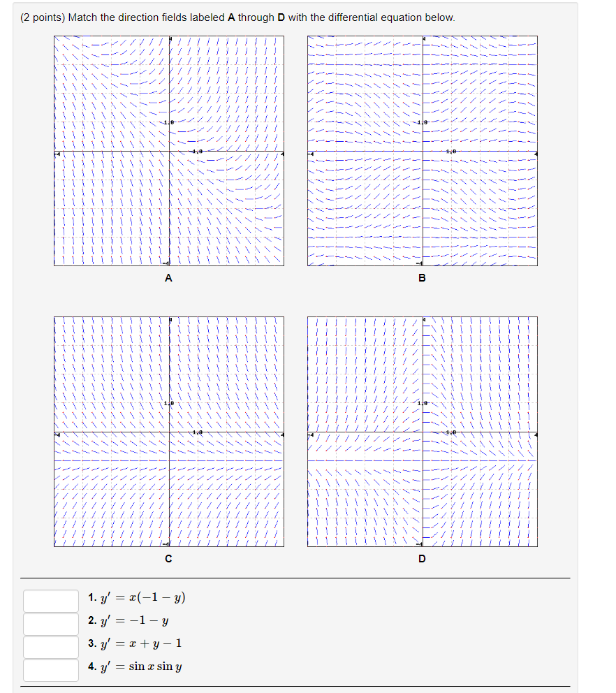
Task: Click the direction field image labeled C
Action: 168,431
